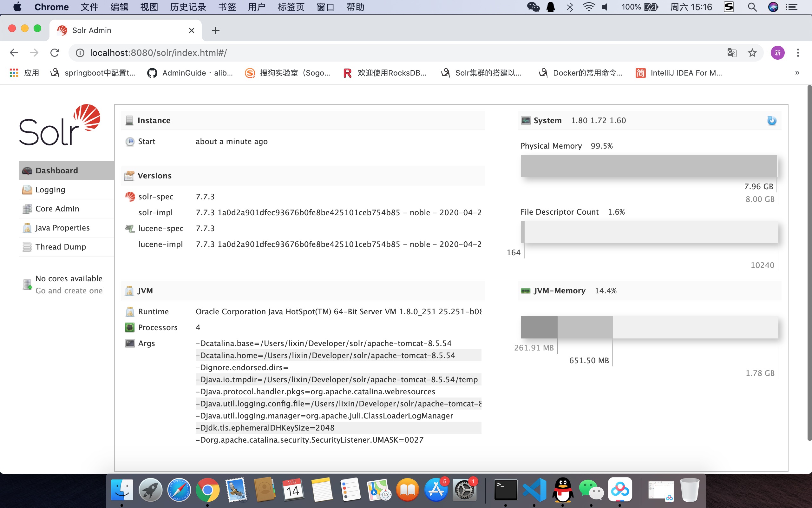Open AdminGuide alib bookmark
The width and height of the screenshot is (812, 508).
point(190,73)
